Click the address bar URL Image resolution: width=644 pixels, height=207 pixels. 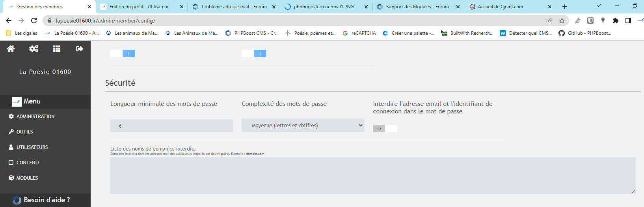click(106, 21)
